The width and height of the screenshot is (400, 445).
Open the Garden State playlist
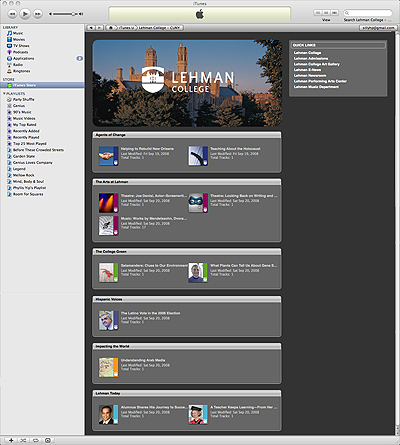24,156
